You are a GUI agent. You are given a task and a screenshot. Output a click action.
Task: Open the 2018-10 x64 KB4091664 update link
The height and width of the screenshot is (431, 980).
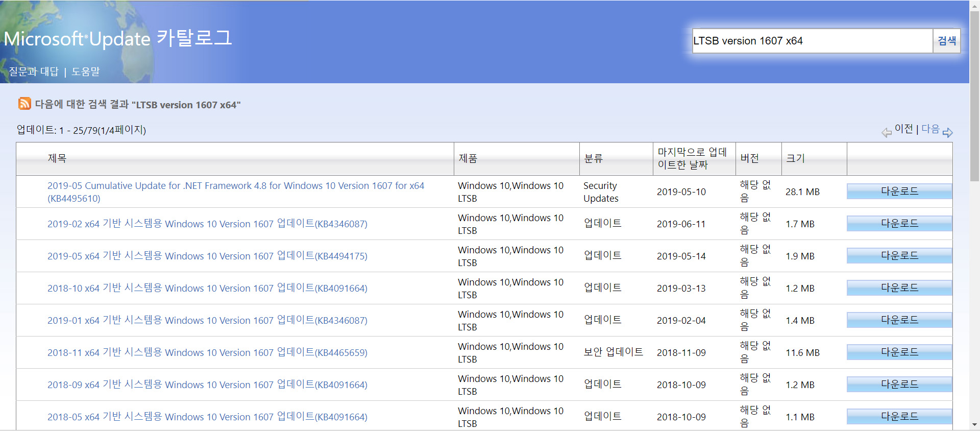[207, 288]
